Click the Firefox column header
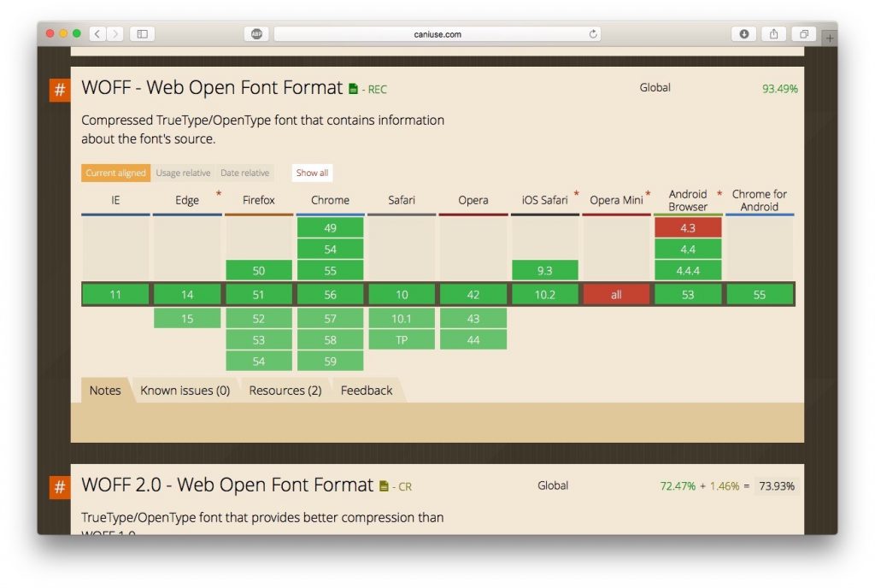Image resolution: width=875 pixels, height=588 pixels. coord(259,200)
